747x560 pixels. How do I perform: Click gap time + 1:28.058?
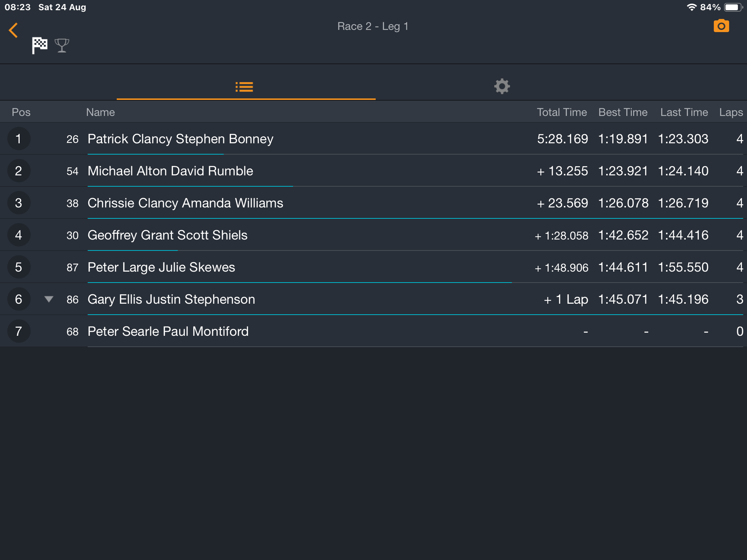coord(561,236)
